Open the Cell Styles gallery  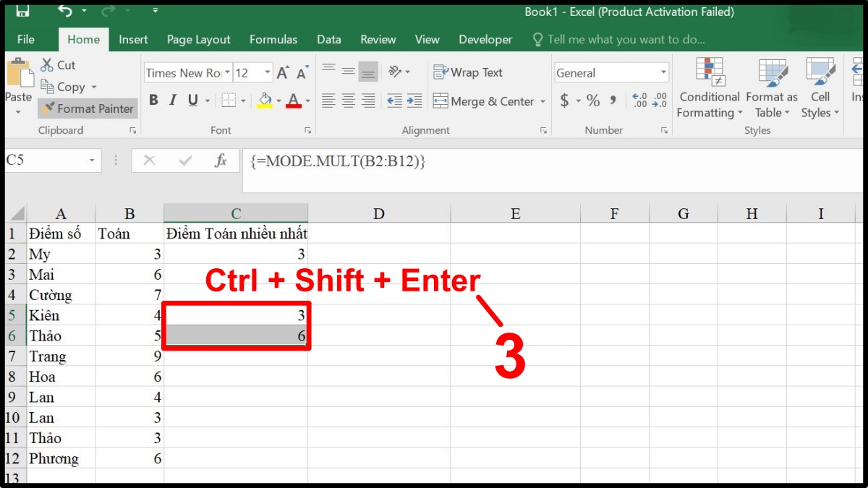pyautogui.click(x=820, y=88)
